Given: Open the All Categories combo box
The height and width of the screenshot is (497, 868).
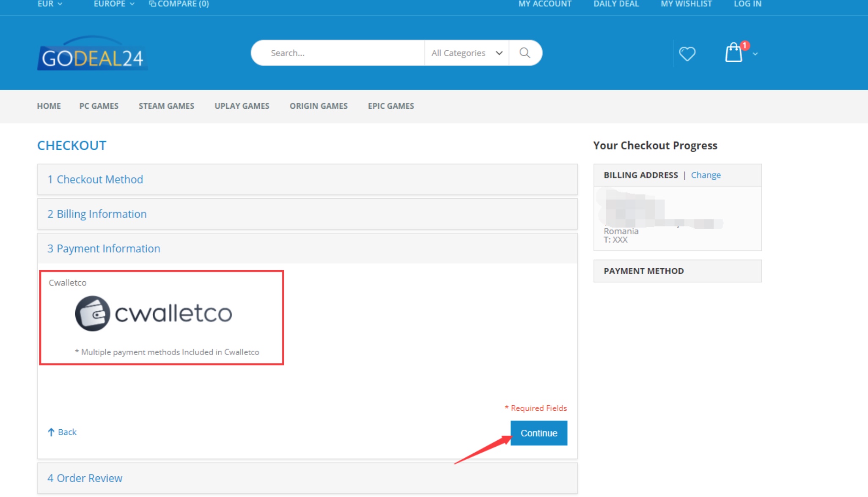Looking at the screenshot, I should [x=466, y=53].
